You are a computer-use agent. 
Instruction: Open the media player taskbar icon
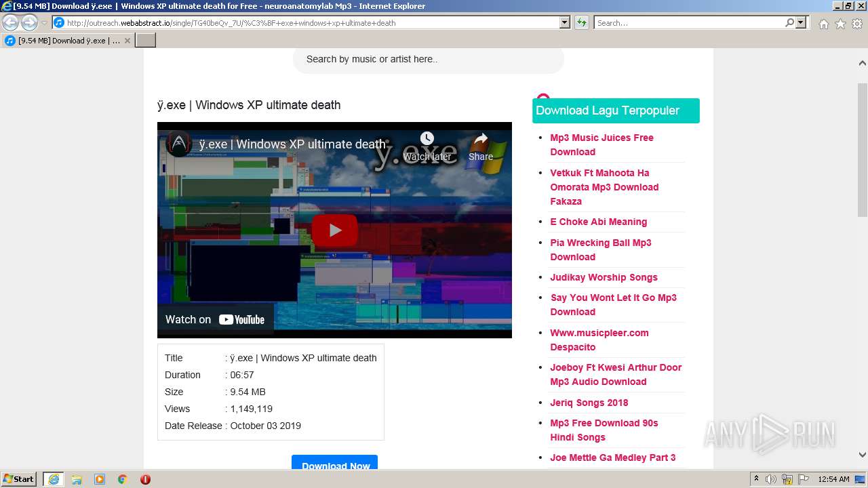[x=100, y=479]
